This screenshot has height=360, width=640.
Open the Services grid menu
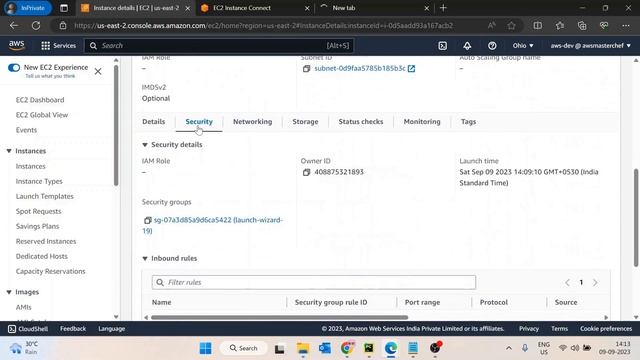[58, 46]
